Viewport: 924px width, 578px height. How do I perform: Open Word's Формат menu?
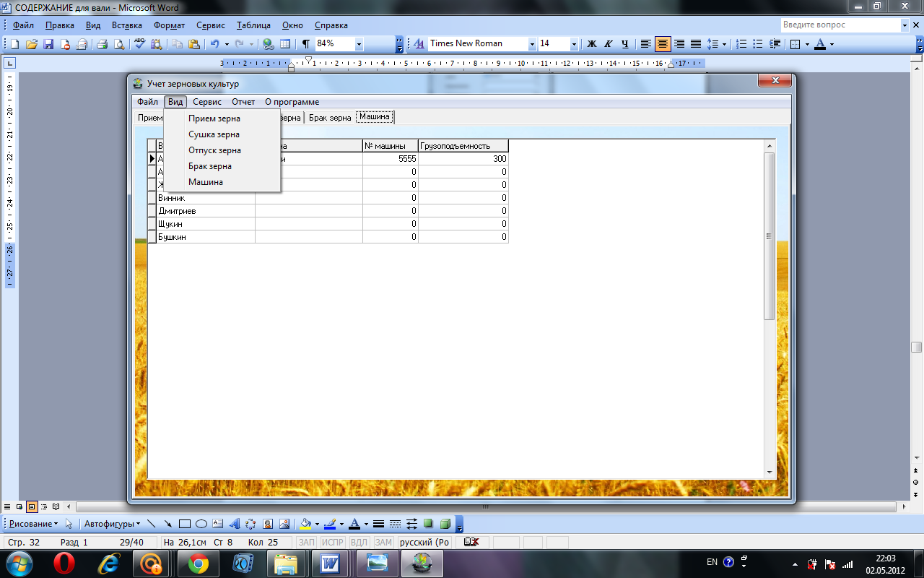pos(169,25)
